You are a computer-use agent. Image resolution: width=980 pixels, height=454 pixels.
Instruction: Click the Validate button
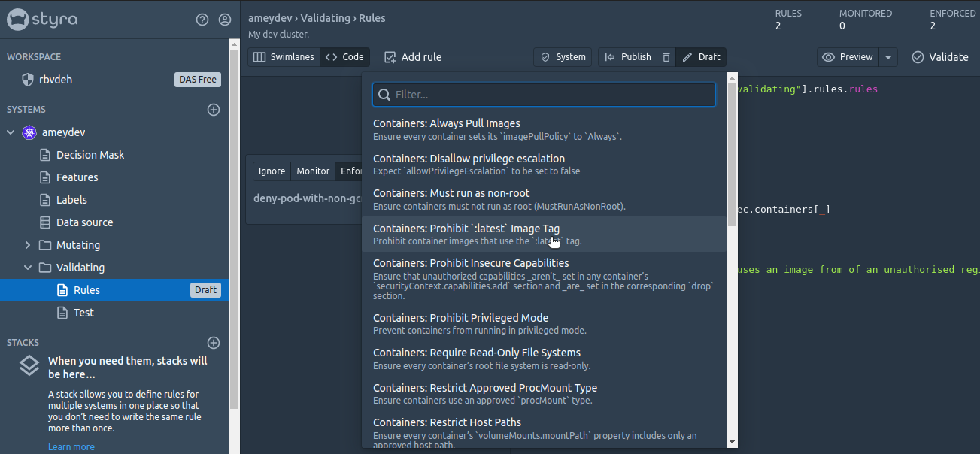click(939, 57)
